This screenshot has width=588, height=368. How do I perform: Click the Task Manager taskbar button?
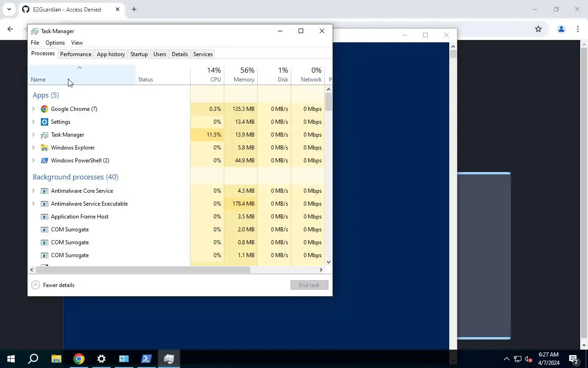coord(169,359)
